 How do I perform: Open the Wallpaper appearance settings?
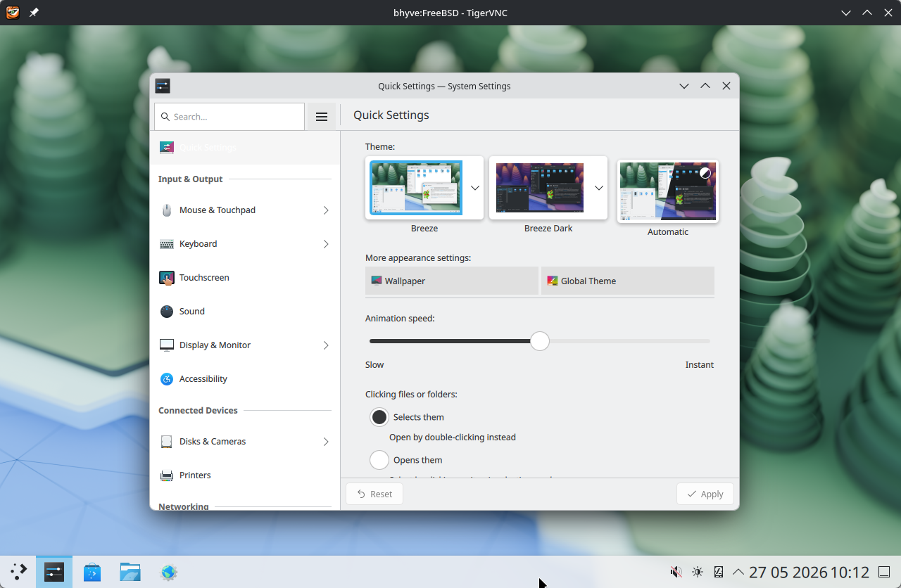pos(452,281)
